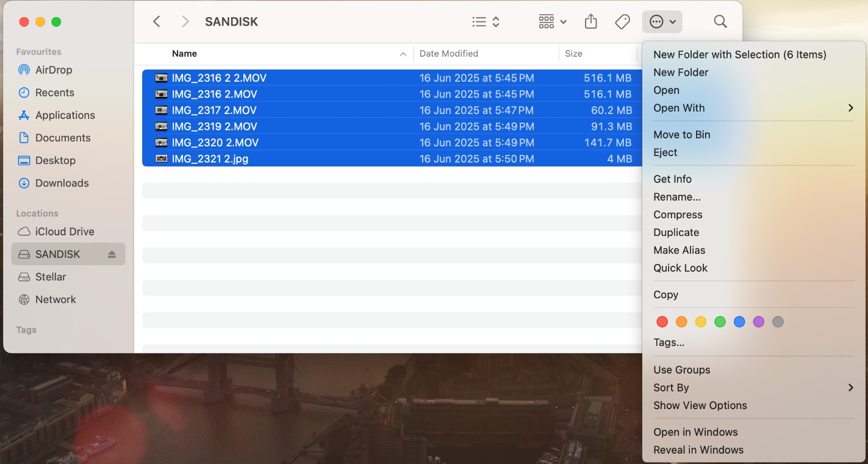The height and width of the screenshot is (464, 868).
Task: Select the IMG_2321 2.jpg file thumbnail
Action: (x=161, y=159)
